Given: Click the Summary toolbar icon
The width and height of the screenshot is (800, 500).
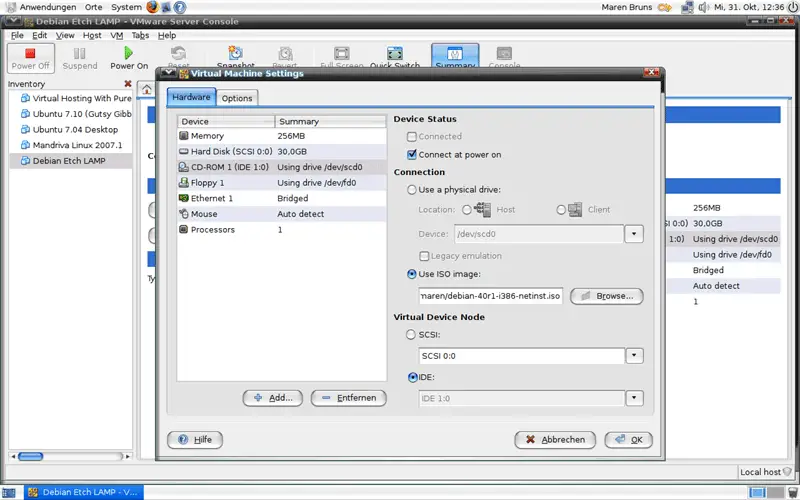Looking at the screenshot, I should [455, 54].
